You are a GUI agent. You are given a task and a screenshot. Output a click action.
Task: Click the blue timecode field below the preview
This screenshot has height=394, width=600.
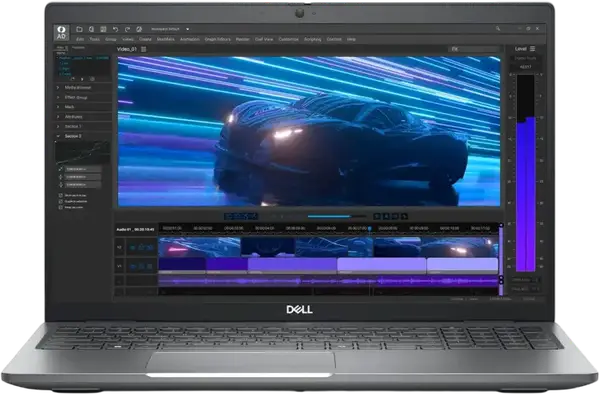point(241,217)
